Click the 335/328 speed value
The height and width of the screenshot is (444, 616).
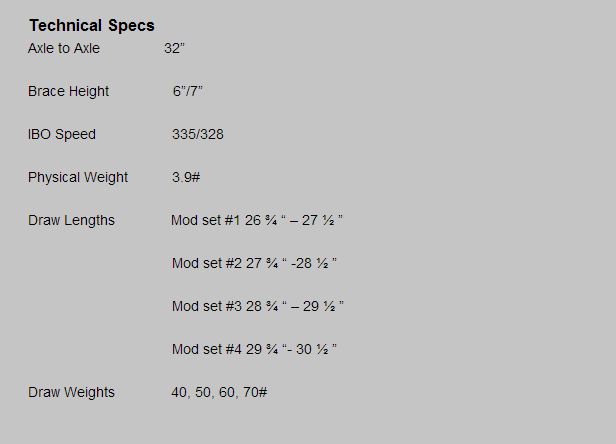point(198,134)
